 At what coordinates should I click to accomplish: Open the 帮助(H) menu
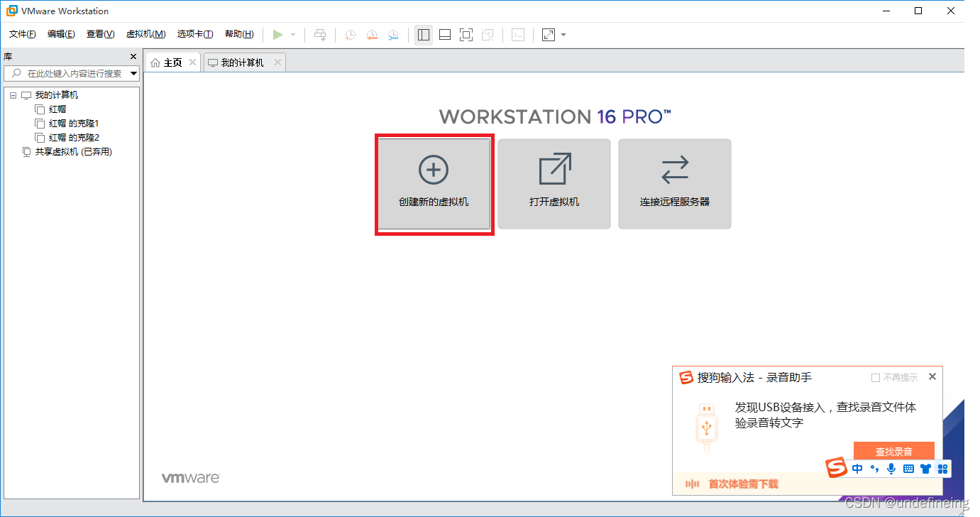(x=239, y=34)
